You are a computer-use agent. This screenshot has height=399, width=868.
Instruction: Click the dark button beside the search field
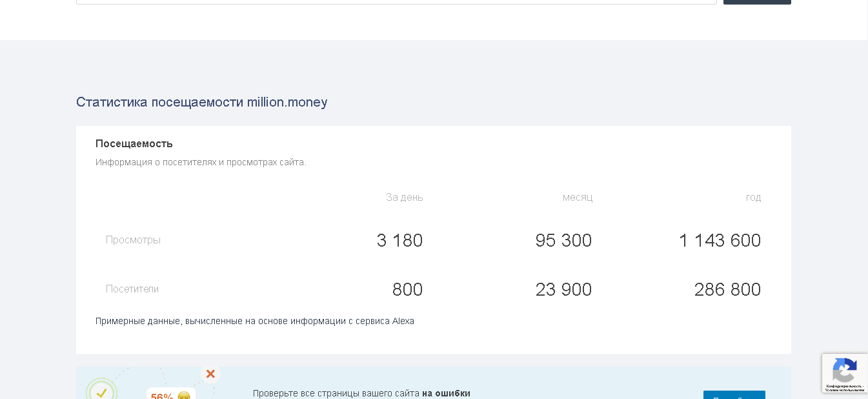(x=757, y=2)
